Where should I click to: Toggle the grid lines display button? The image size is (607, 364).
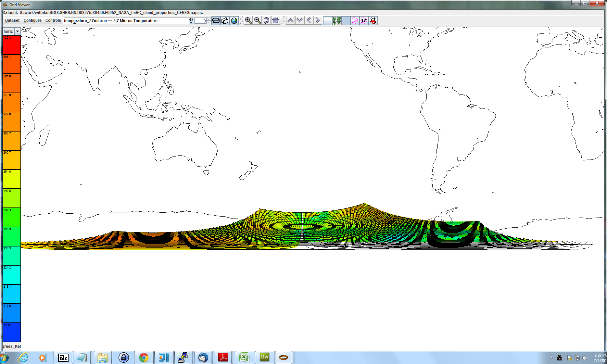click(346, 21)
